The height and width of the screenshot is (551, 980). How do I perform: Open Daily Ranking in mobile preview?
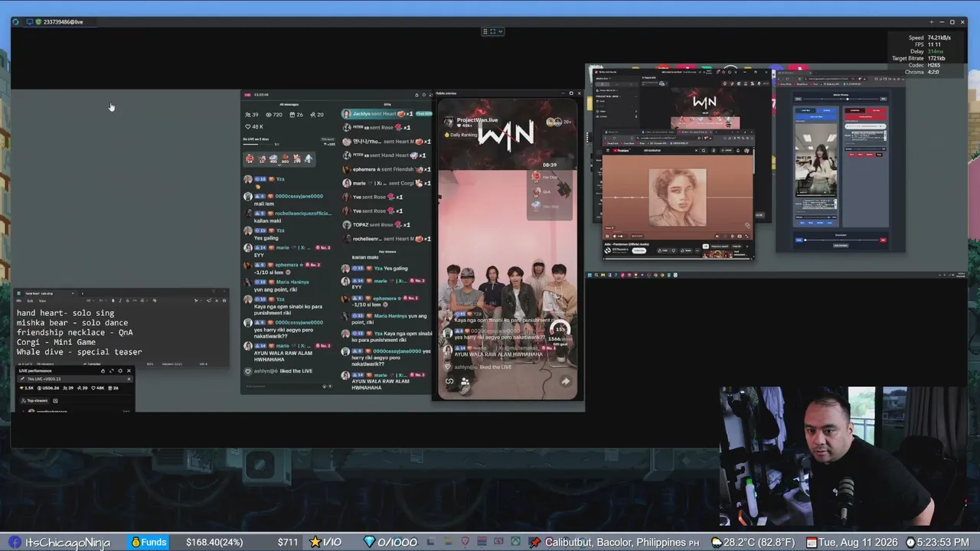(460, 135)
